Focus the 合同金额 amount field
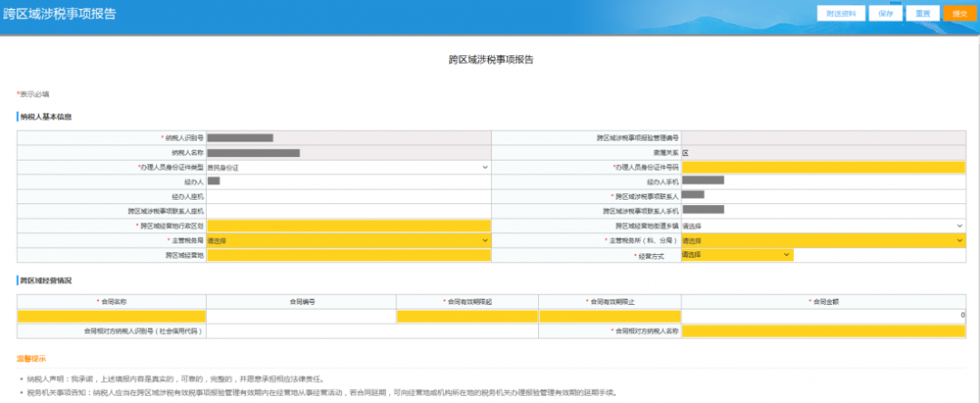This screenshot has height=403, width=980. pyautogui.click(x=822, y=316)
